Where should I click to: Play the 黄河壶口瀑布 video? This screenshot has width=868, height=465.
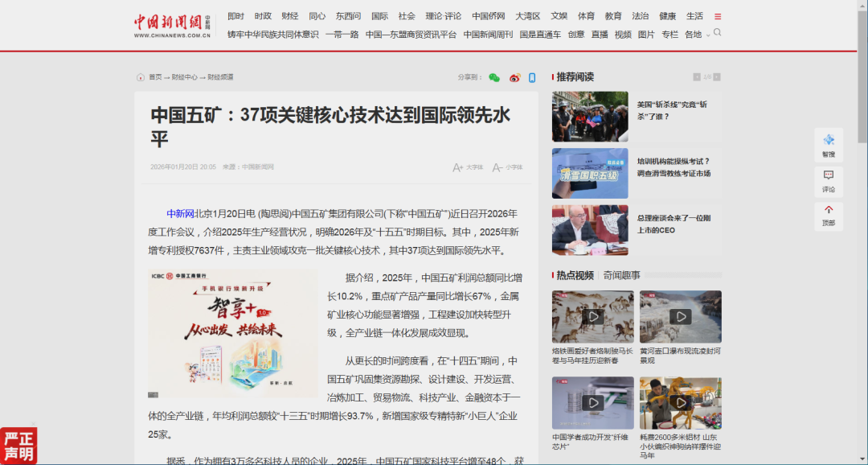point(681,315)
